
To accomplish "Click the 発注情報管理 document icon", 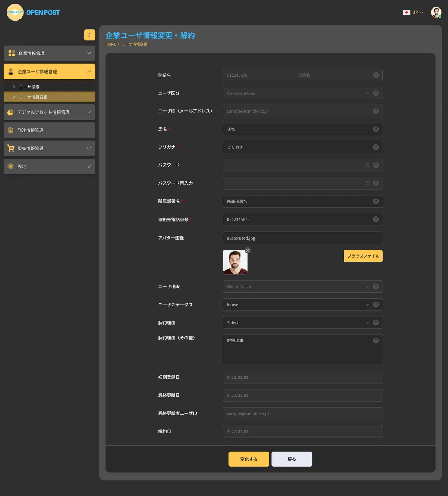I will [x=10, y=130].
